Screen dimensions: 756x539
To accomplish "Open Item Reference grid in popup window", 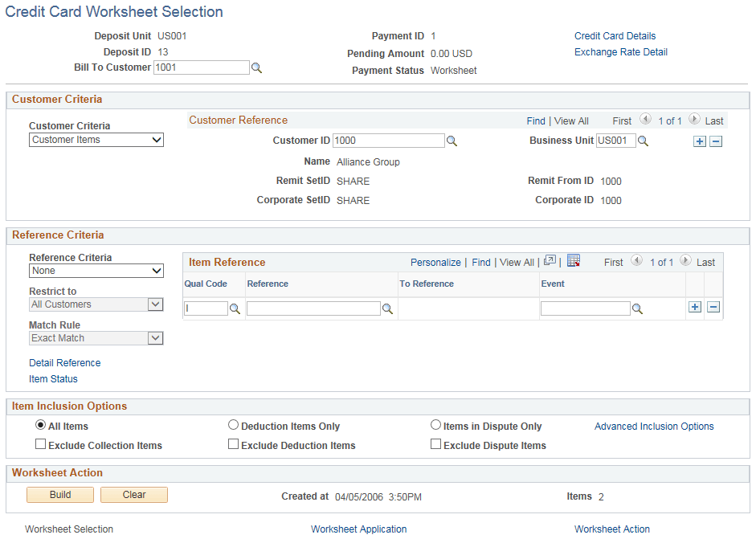I will pos(550,261).
